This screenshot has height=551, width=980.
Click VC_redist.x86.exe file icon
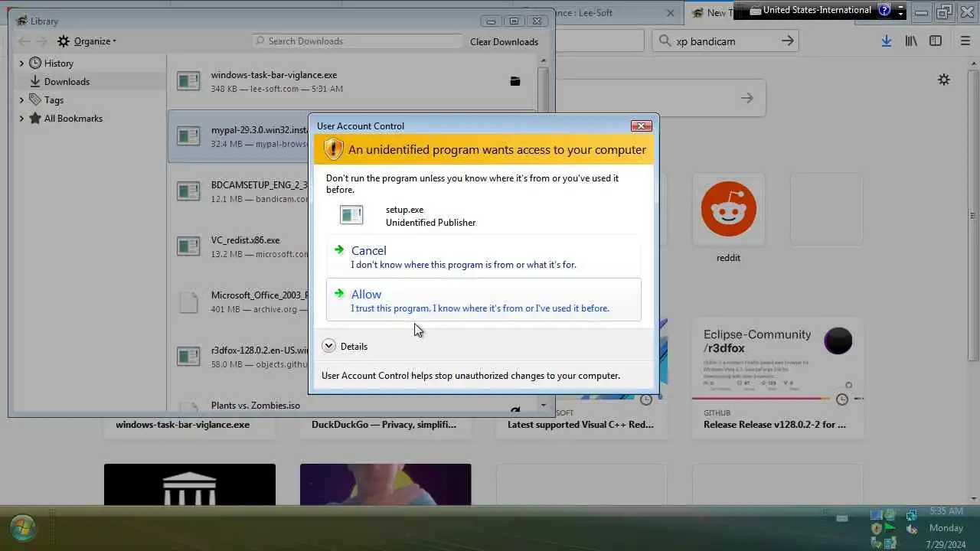[x=188, y=246]
